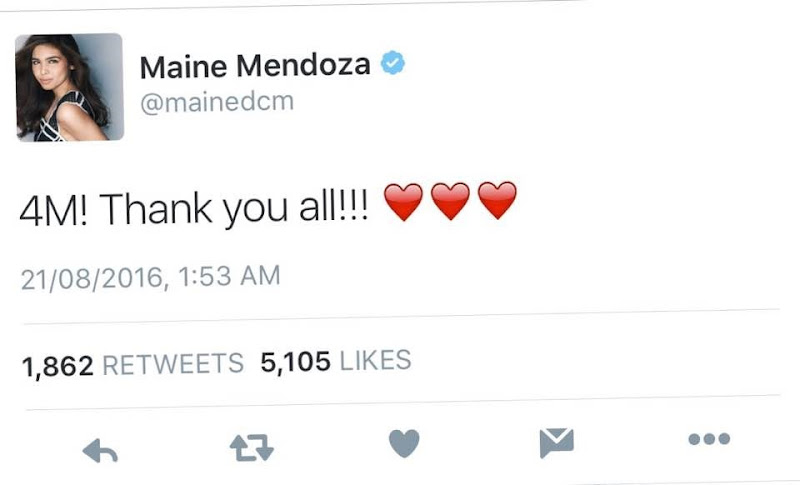Open the three-dot more options menu

(709, 439)
